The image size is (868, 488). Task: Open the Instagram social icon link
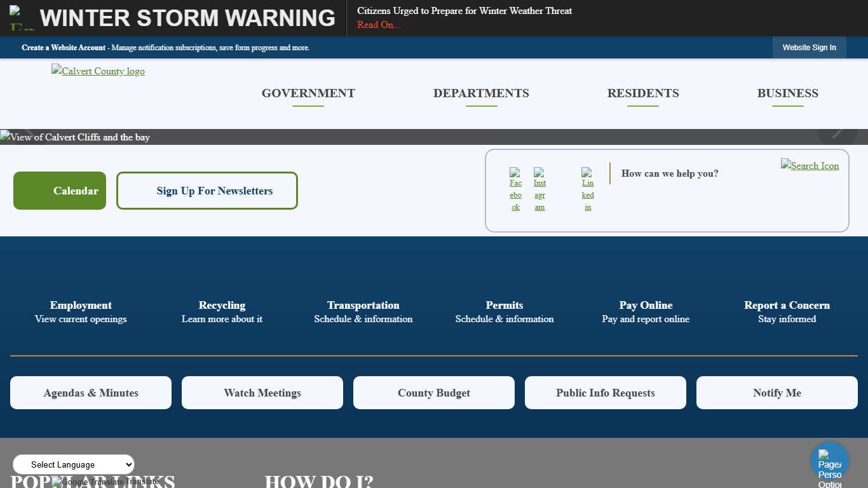(x=539, y=189)
